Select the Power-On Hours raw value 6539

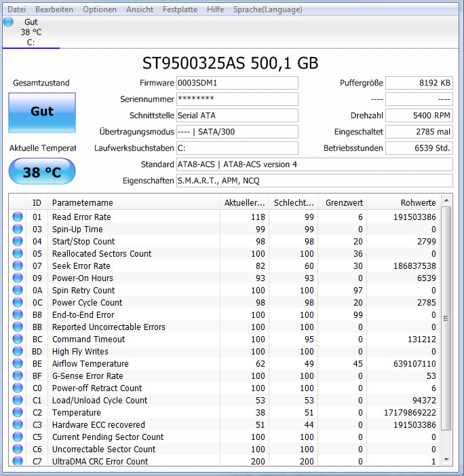tap(427, 278)
